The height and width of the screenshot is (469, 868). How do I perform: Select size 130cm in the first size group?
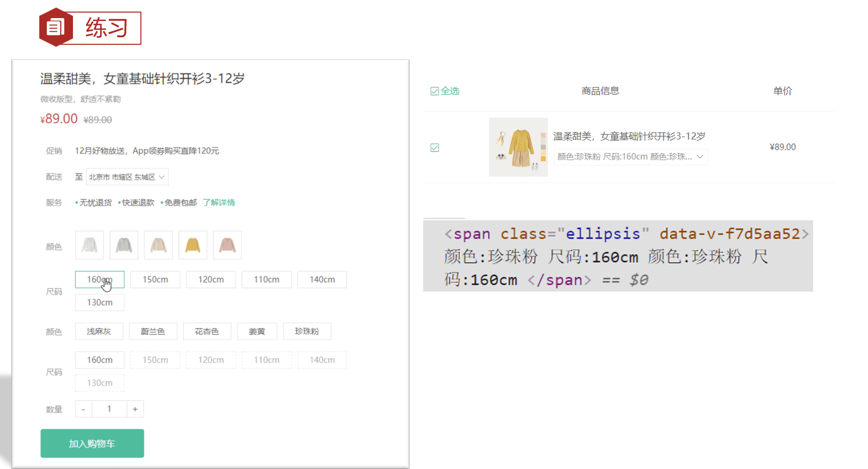(100, 302)
